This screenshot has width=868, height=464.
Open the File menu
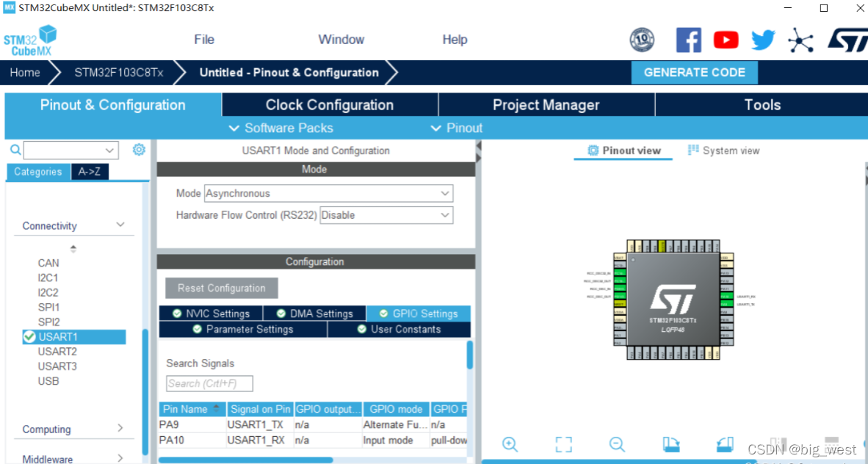coord(204,40)
